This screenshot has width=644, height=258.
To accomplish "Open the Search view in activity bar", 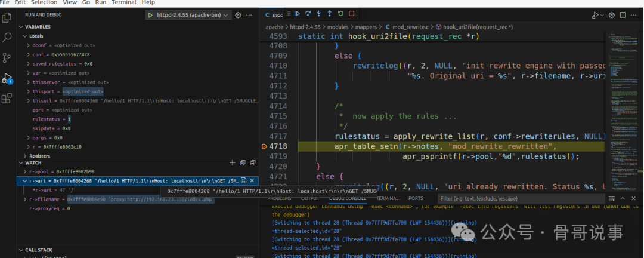I will click(7, 38).
